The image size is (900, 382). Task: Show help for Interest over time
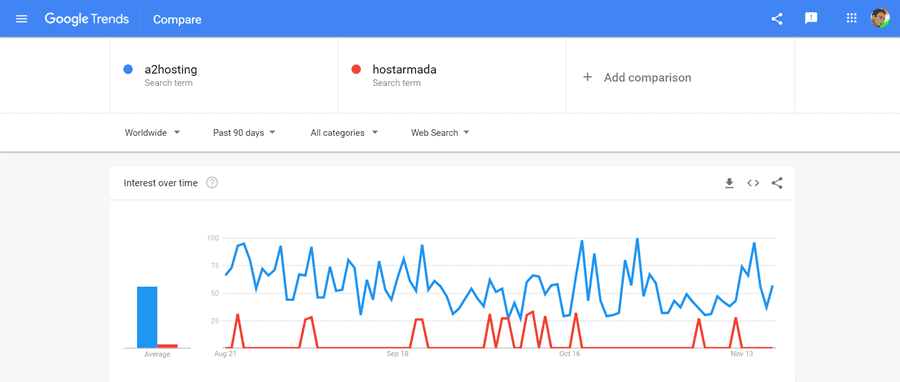coord(212,183)
